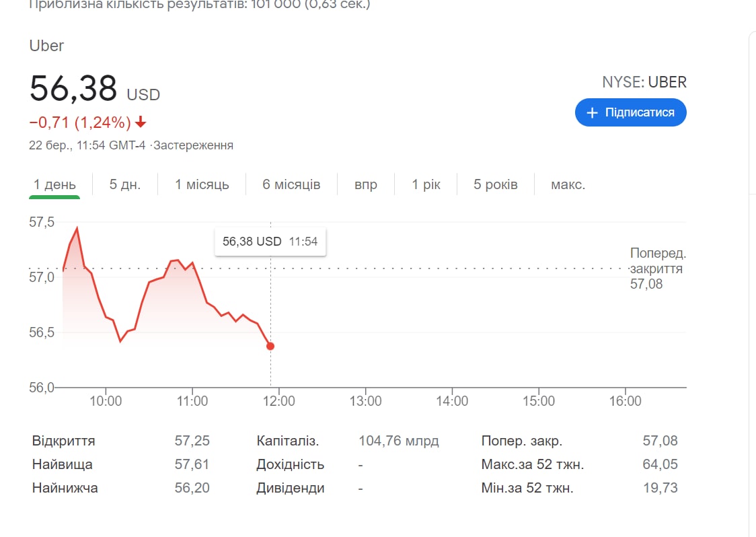Click the 'Поперед. закриття 57,08' chart annotation
Image resolution: width=756 pixels, height=537 pixels.
(x=658, y=268)
